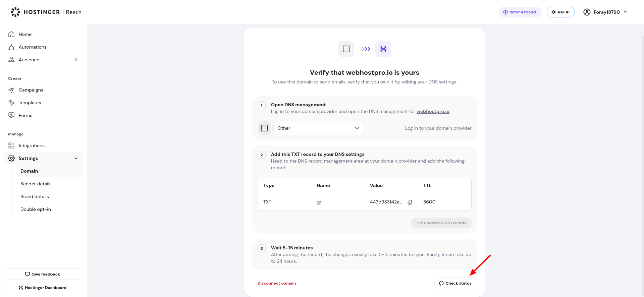This screenshot has height=297, width=644.
Task: Copy the TXT record value
Action: click(x=410, y=202)
